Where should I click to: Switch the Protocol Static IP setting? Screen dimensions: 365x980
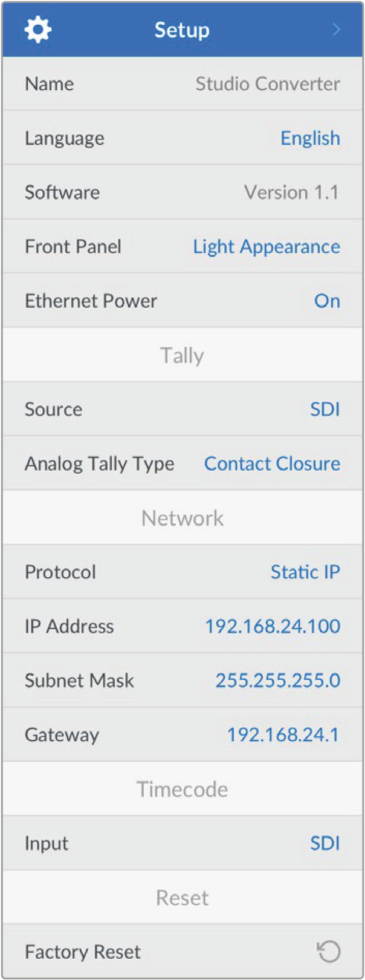tap(305, 572)
